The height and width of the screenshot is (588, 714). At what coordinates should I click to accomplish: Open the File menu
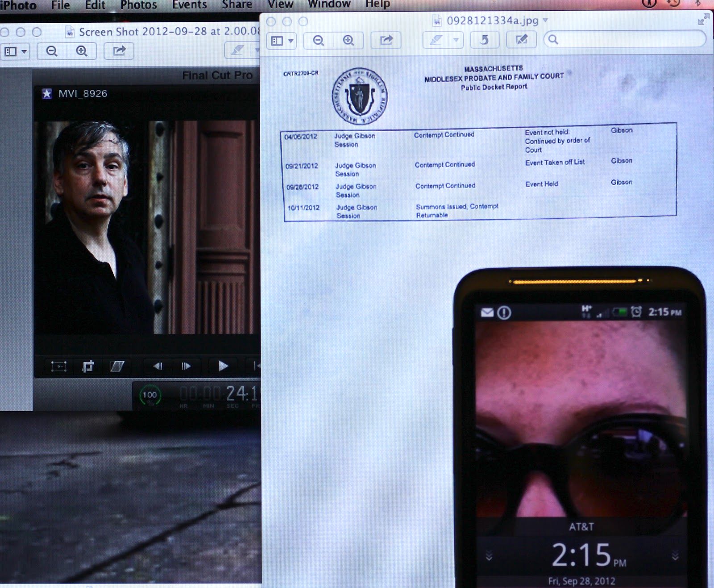pos(60,5)
